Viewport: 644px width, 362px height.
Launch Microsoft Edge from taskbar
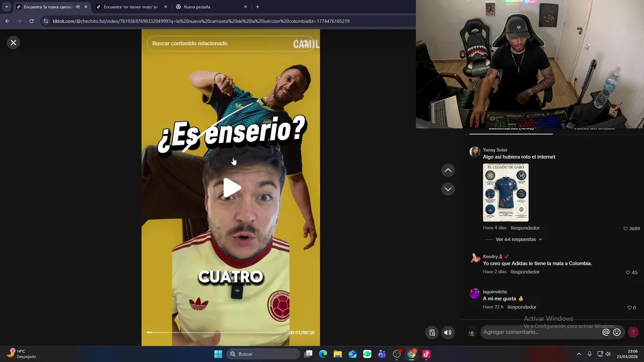[x=323, y=354]
